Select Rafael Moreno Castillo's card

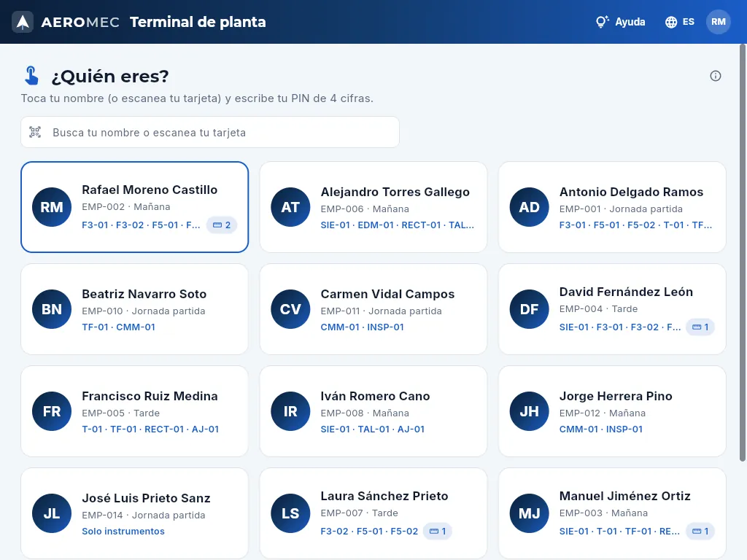(135, 207)
